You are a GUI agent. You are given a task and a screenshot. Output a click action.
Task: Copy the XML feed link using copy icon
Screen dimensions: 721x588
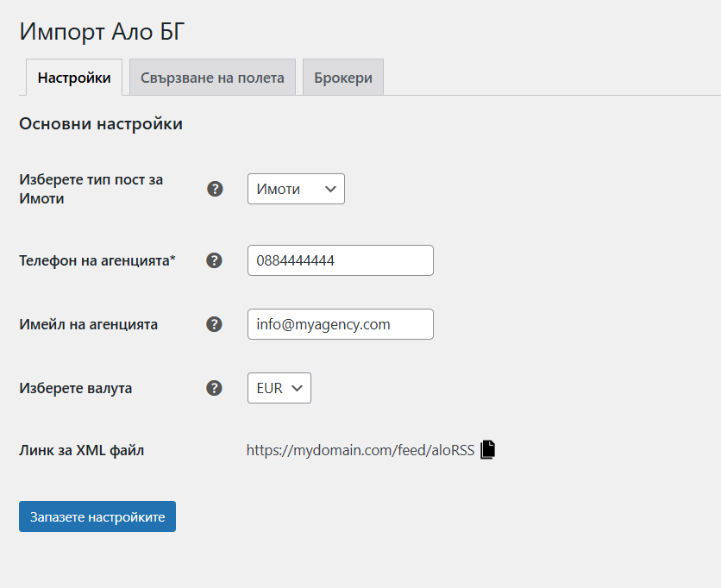[x=488, y=449]
